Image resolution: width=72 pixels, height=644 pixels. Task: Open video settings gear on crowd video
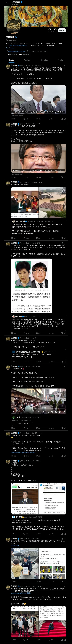(56, 412)
